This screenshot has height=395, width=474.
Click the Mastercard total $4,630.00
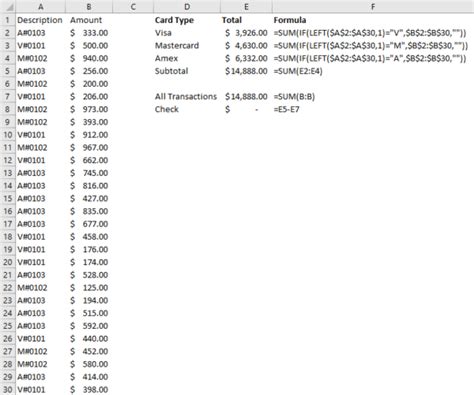[x=246, y=45]
